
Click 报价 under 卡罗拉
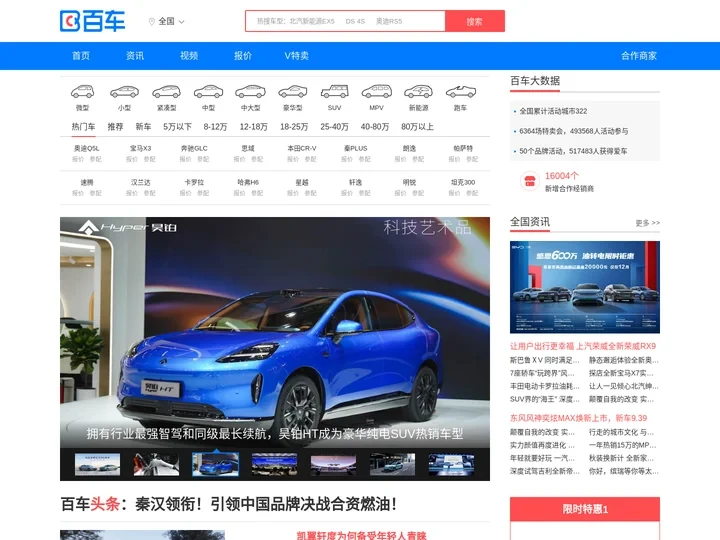(186, 193)
